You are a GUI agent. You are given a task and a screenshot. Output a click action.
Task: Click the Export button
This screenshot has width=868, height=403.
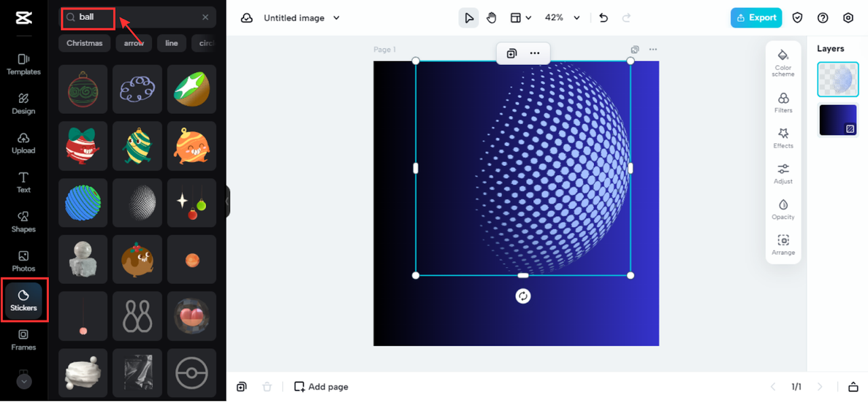[756, 18]
